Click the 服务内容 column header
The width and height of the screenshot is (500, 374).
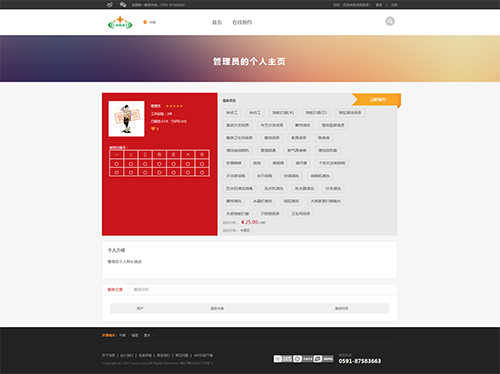pyautogui.click(x=217, y=308)
